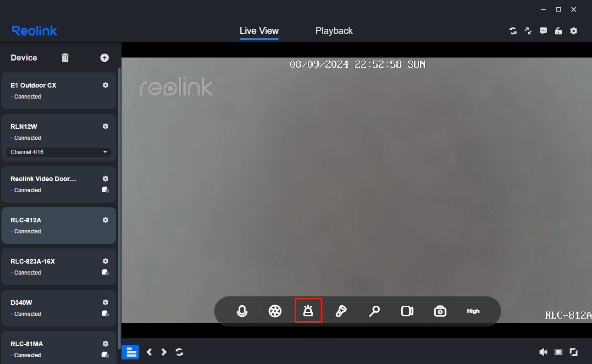Click Connected status under D340W
This screenshot has width=592, height=364.
[x=28, y=314]
